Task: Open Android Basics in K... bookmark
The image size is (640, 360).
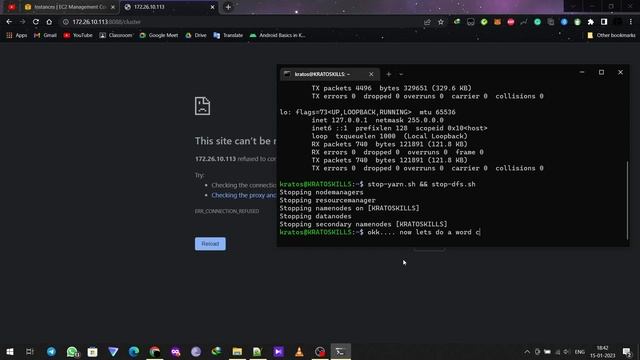Action: point(278,36)
